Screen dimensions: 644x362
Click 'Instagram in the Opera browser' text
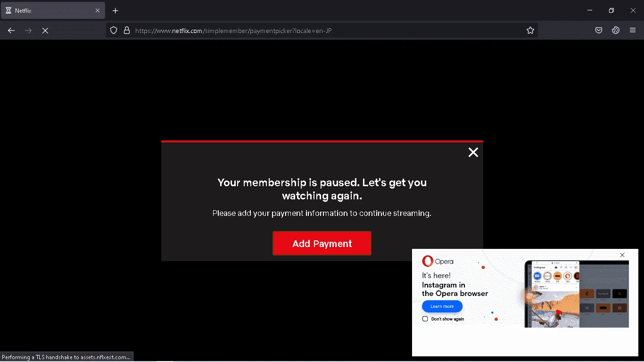(x=455, y=289)
